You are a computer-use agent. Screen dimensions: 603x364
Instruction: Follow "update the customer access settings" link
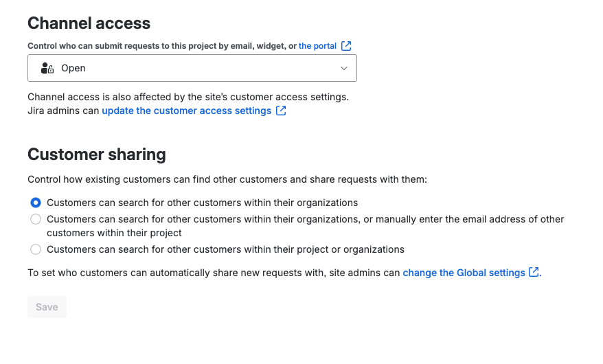coord(186,111)
